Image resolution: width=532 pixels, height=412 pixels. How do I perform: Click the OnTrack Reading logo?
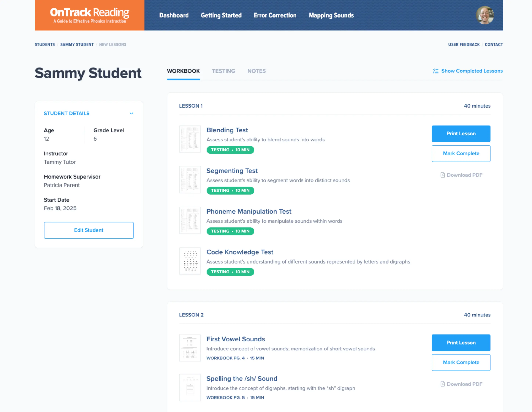[x=89, y=15]
